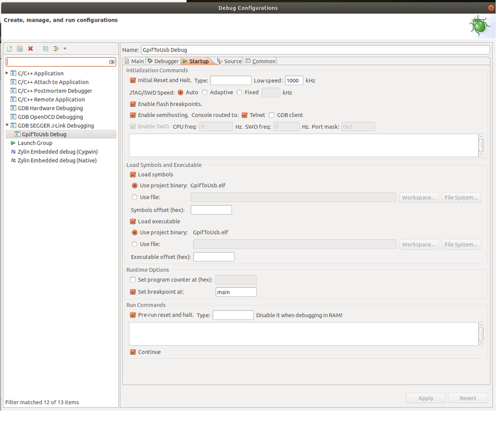The height and width of the screenshot is (433, 504).
Task: Collapse all configuration tree entries
Action: (x=45, y=48)
